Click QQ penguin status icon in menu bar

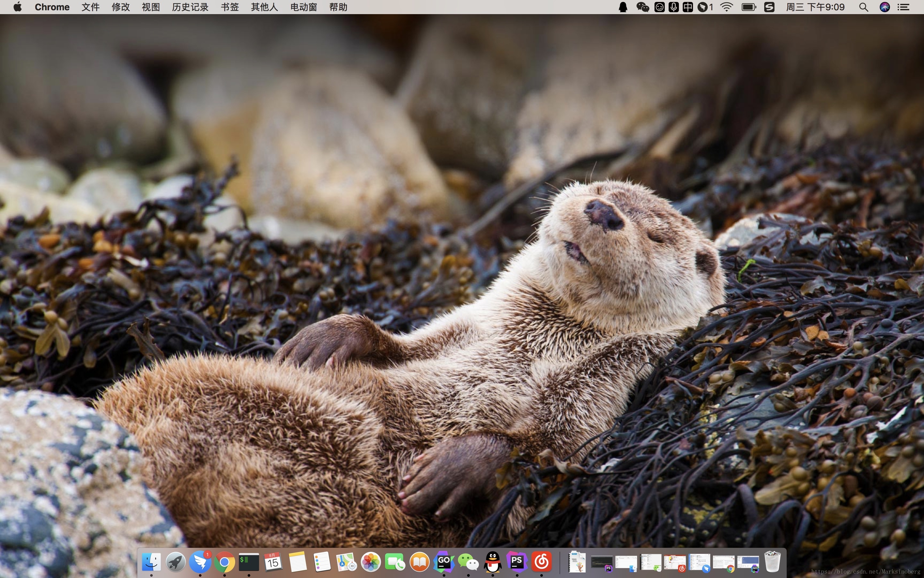pos(623,7)
